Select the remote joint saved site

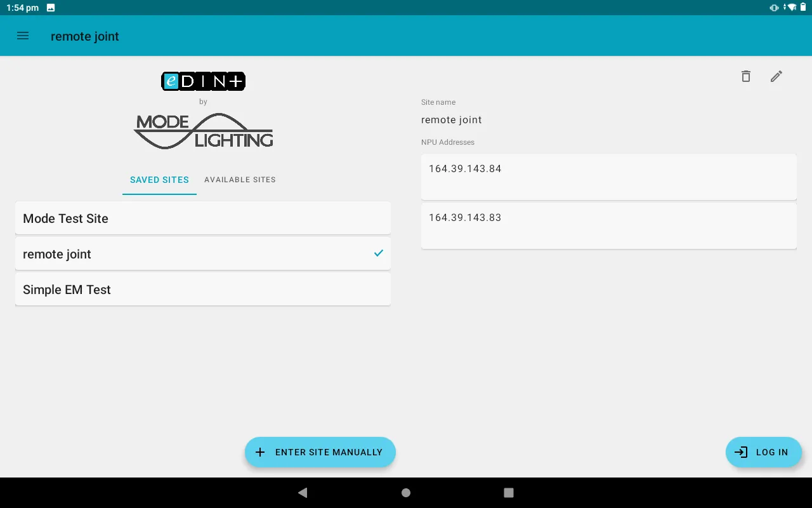coord(203,254)
